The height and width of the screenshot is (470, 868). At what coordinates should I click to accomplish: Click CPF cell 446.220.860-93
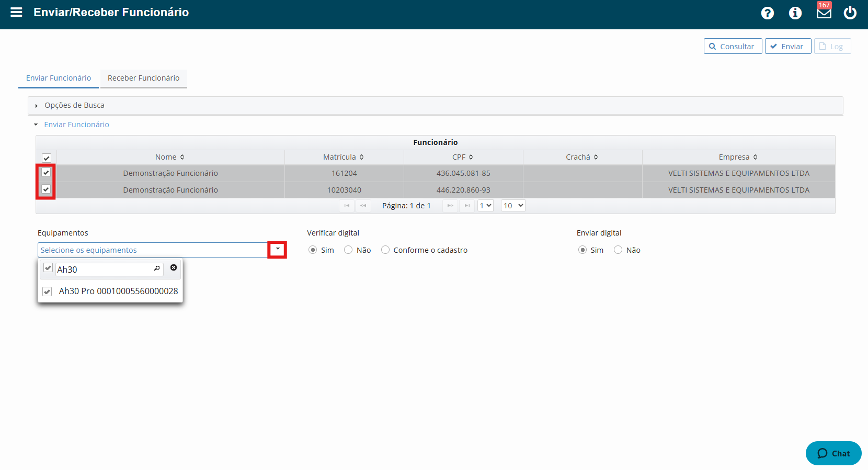tap(463, 190)
